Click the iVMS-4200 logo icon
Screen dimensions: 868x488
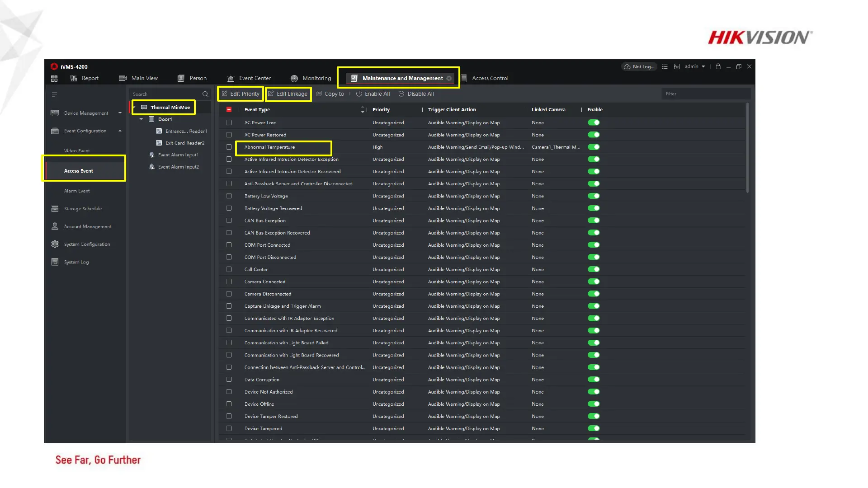54,66
